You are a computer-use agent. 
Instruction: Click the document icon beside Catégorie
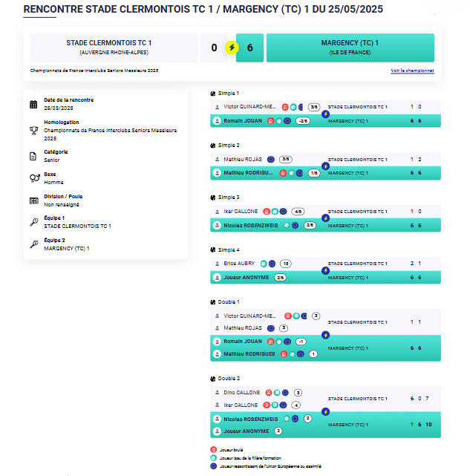pyautogui.click(x=33, y=156)
